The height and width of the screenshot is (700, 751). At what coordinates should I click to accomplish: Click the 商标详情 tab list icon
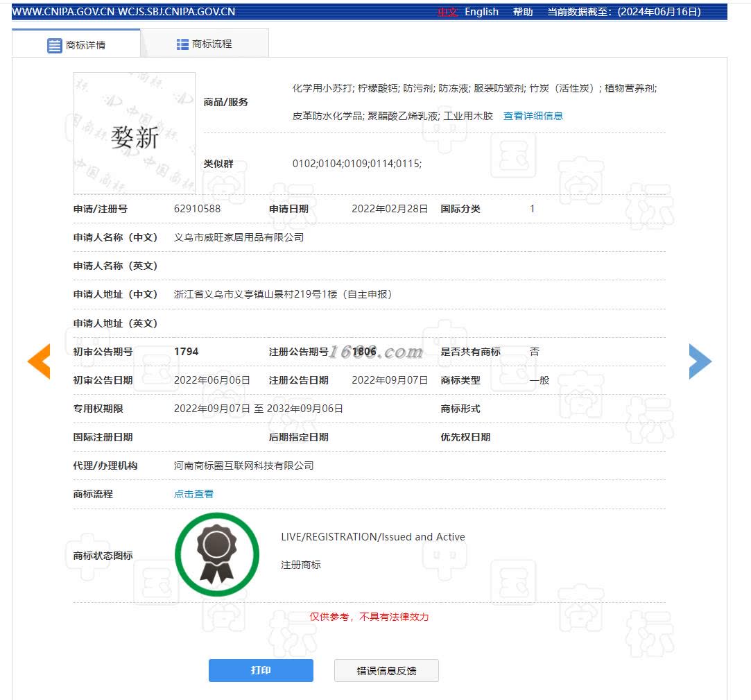[x=55, y=46]
